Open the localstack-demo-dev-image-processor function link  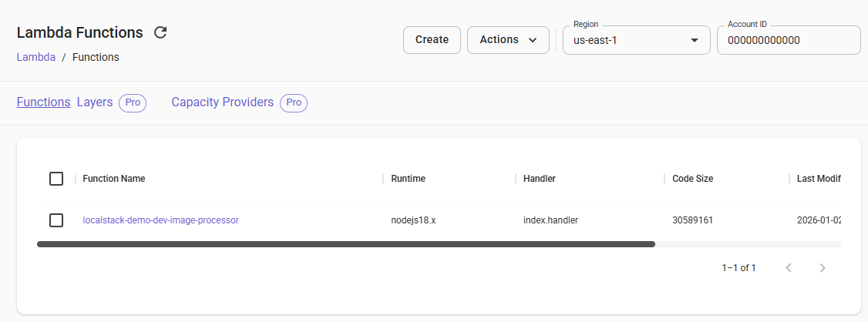coord(160,220)
